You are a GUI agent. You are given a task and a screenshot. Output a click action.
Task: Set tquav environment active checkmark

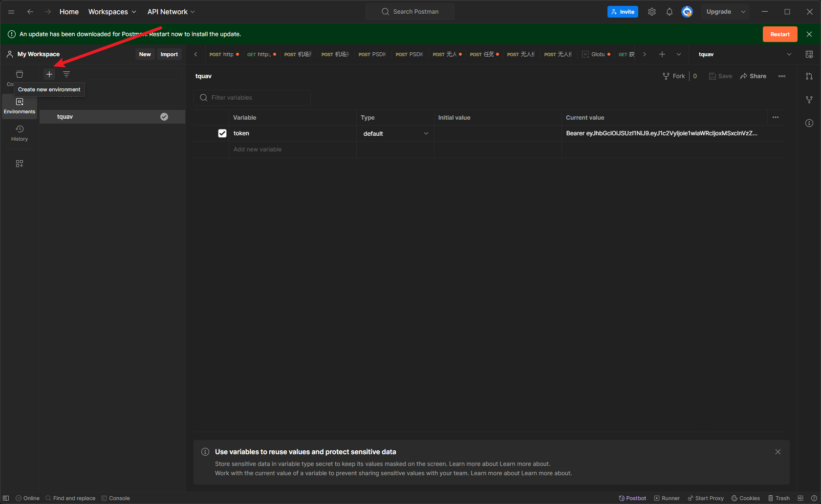164,117
